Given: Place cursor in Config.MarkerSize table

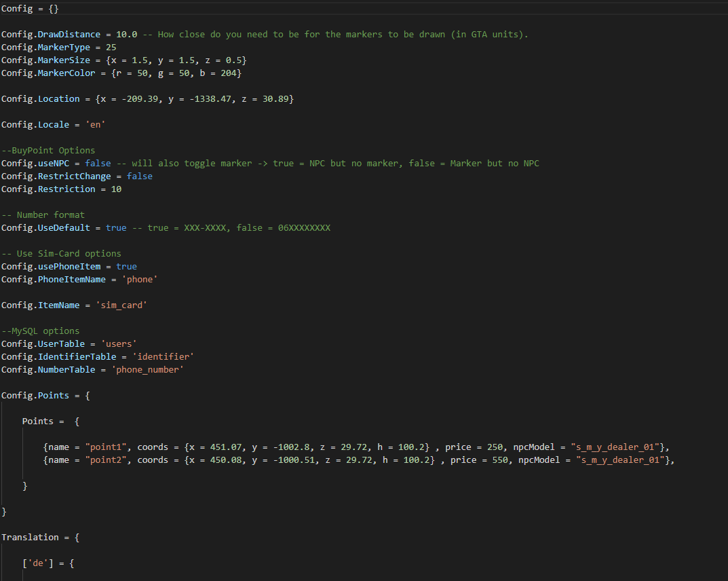Looking at the screenshot, I should pos(176,60).
